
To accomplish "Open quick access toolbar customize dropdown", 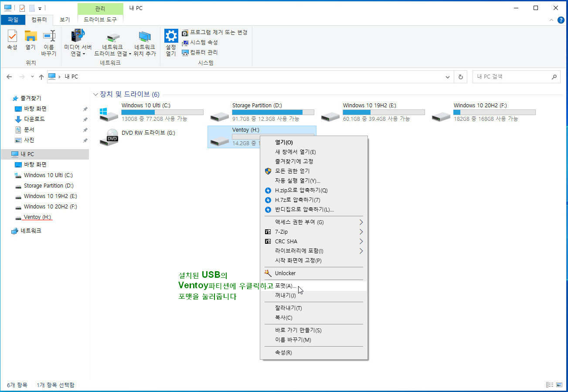I will pos(40,8).
